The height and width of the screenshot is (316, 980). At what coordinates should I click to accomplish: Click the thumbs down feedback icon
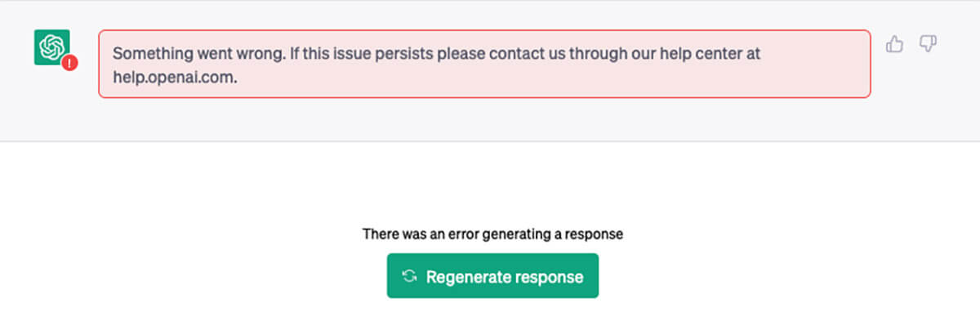(928, 44)
